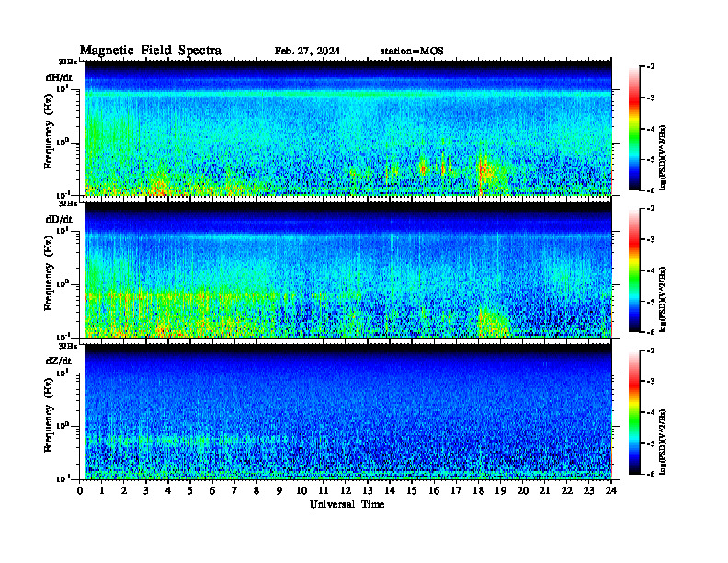Click the log(PSD) label beside dZ/dt color bar
This screenshot has height=563, width=728.
click(664, 441)
